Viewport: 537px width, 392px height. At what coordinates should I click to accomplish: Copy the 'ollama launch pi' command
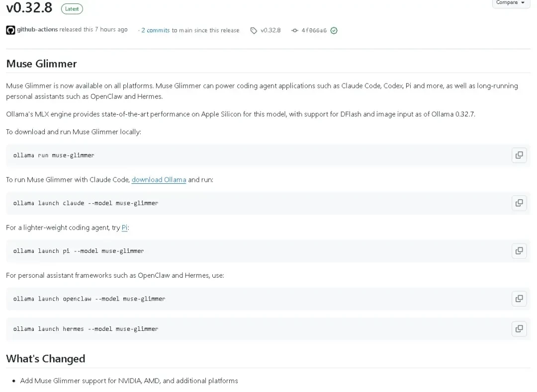519,251
